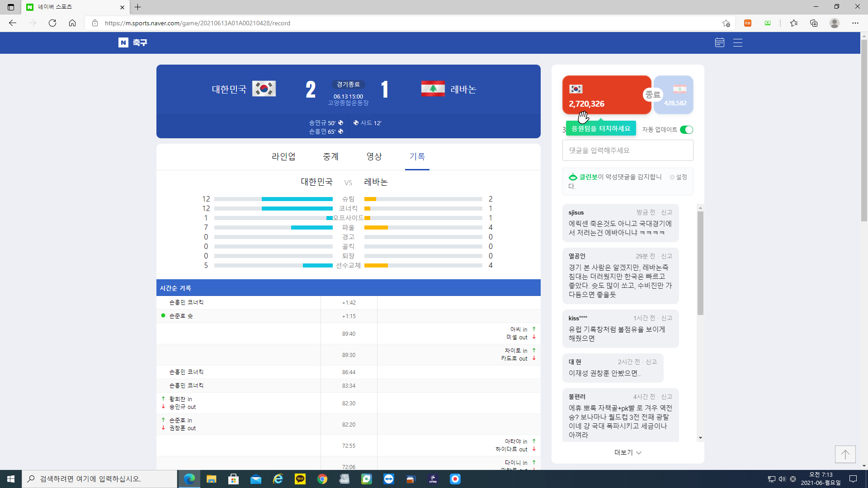Image resolution: width=868 pixels, height=488 pixels.
Task: Switch to 영상 tab
Action: tap(374, 156)
